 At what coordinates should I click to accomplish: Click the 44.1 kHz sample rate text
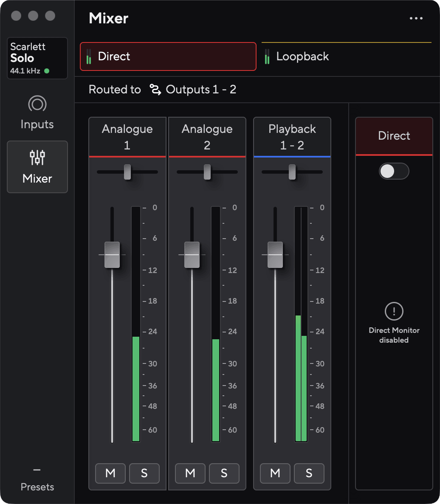tap(25, 71)
